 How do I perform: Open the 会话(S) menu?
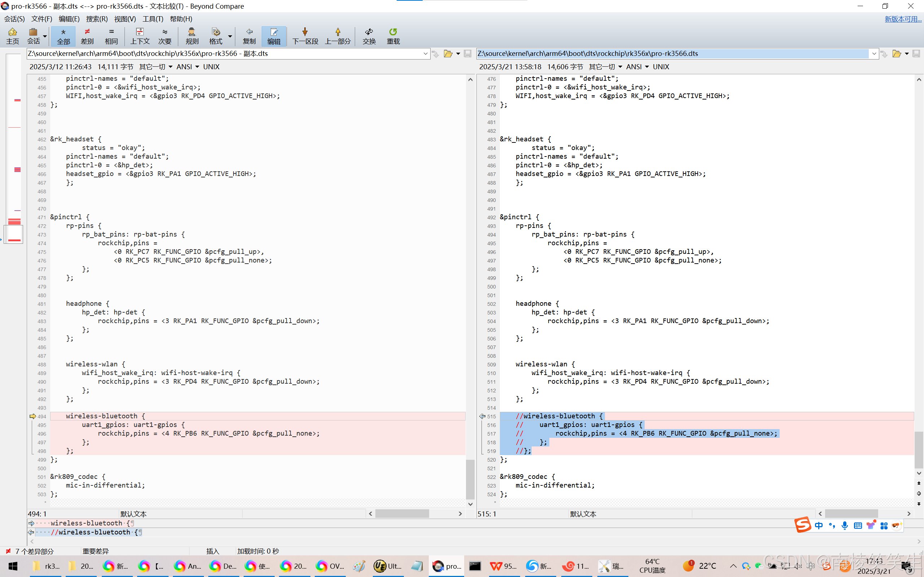[x=14, y=19]
